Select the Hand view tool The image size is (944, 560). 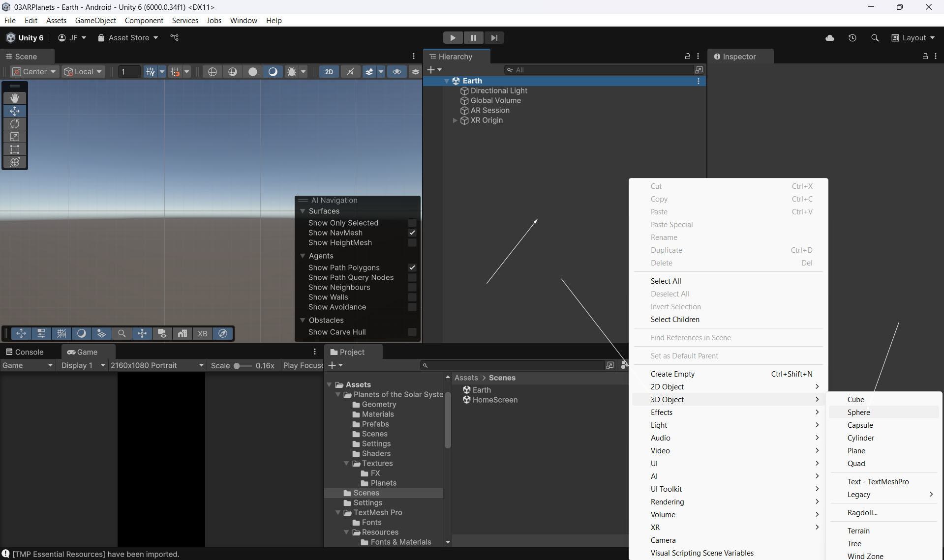tap(15, 98)
